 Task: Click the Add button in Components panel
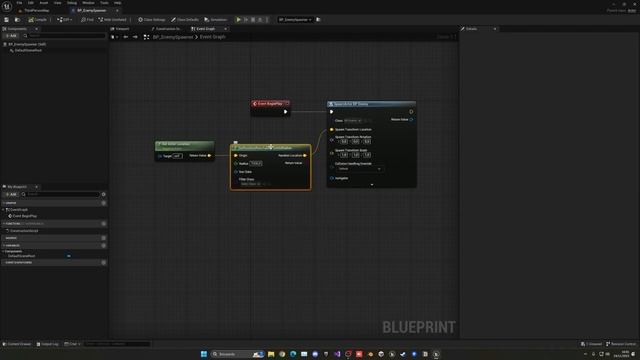tap(11, 36)
